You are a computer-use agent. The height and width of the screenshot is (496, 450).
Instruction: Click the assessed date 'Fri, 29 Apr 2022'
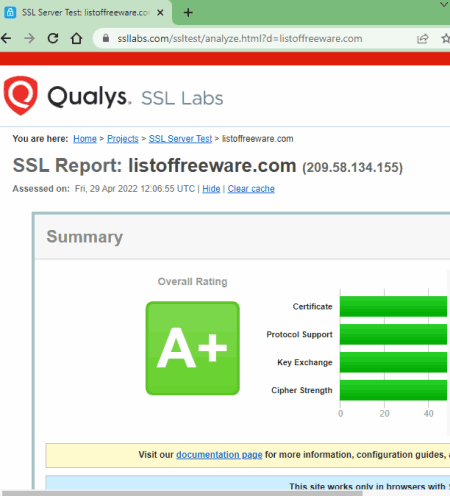[106, 189]
